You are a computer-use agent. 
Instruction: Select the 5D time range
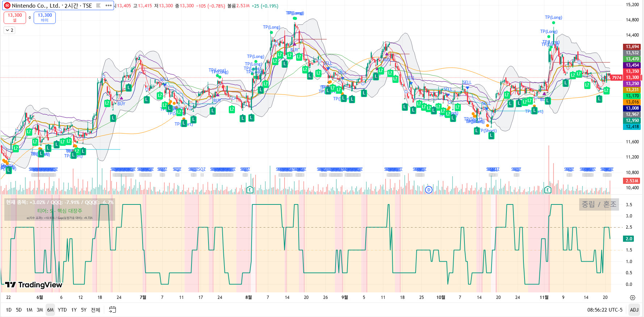tap(19, 310)
